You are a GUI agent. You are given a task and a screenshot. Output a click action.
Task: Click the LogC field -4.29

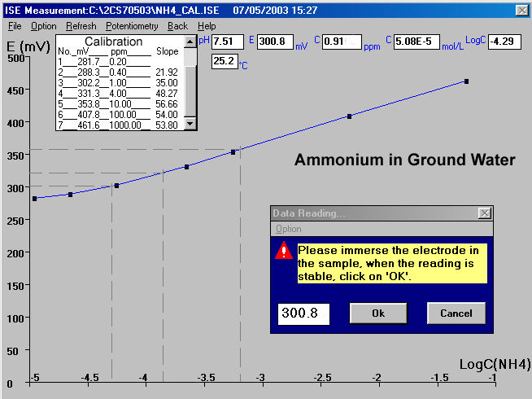tap(504, 42)
